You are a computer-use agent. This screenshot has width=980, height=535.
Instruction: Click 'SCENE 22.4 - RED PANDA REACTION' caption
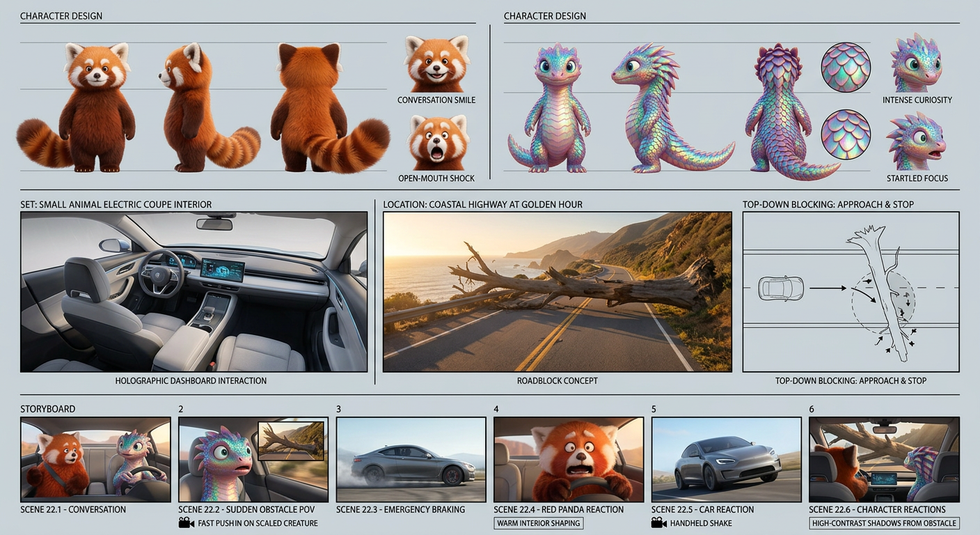coord(559,510)
